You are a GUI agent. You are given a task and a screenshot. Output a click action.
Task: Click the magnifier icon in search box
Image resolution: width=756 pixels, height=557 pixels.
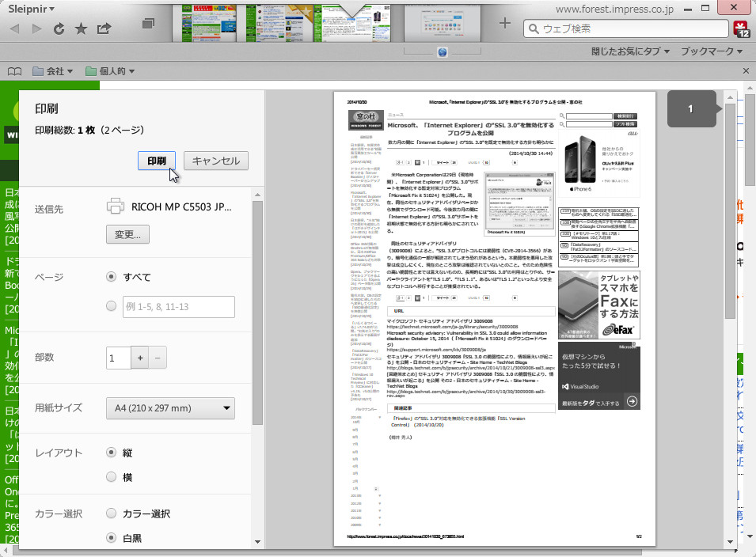coord(534,29)
